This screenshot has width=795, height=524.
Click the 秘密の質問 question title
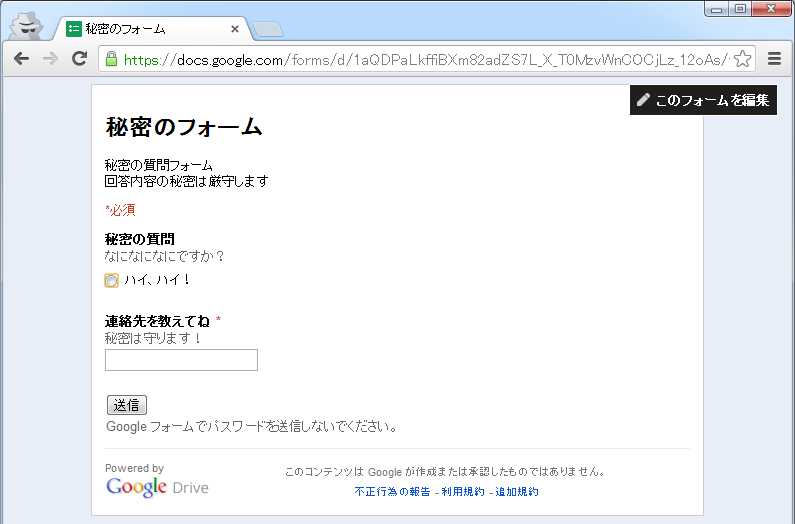click(x=140, y=239)
